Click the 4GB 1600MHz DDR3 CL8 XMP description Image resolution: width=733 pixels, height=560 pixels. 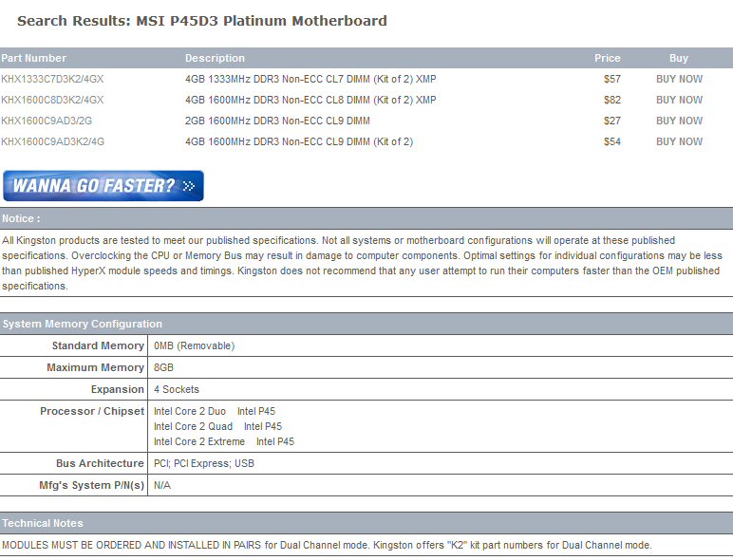[310, 100]
